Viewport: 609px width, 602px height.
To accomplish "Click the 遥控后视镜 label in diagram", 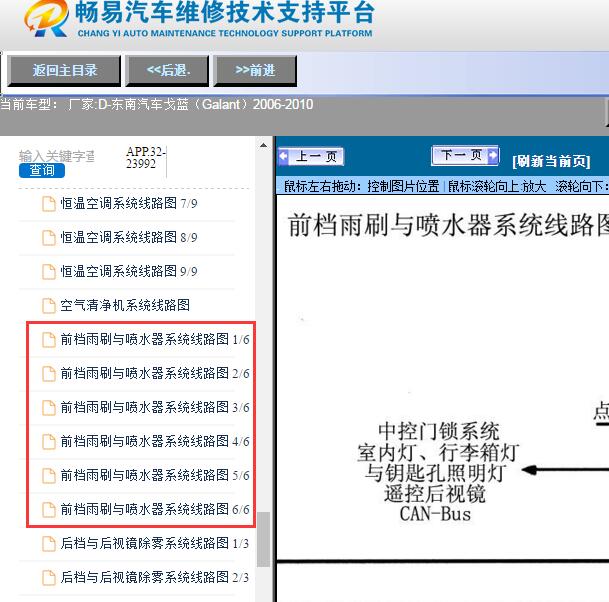I will pos(435,494).
